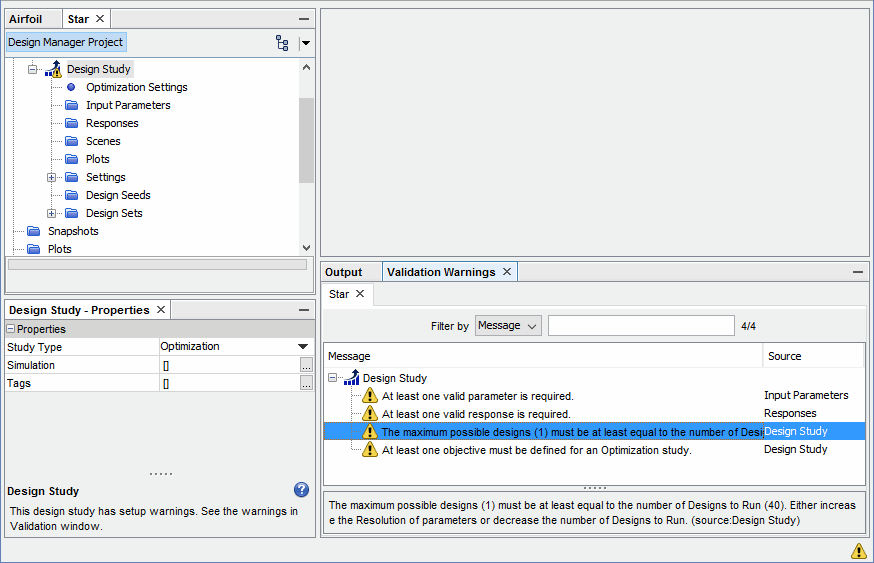Open the Input Parameters folder
Image resolution: width=874 pixels, height=563 pixels.
127,105
